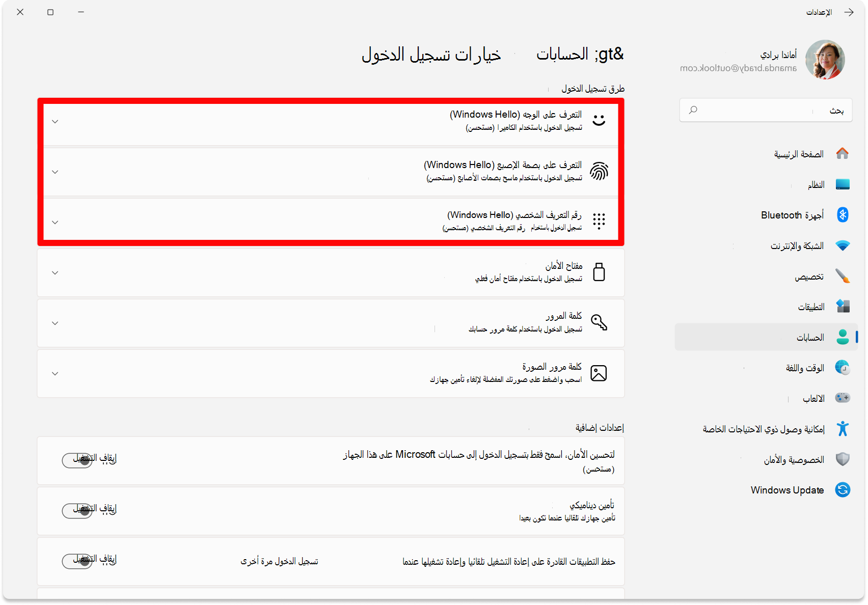
Task: Open Windows Update in the sidebar
Action: coord(766,490)
